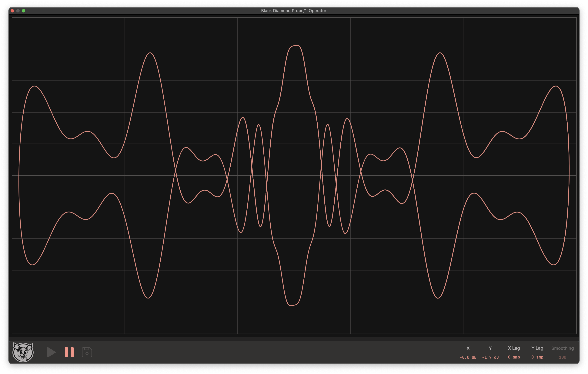Click the X Lag label
Viewport: 588px width, 374px height.
pos(514,348)
